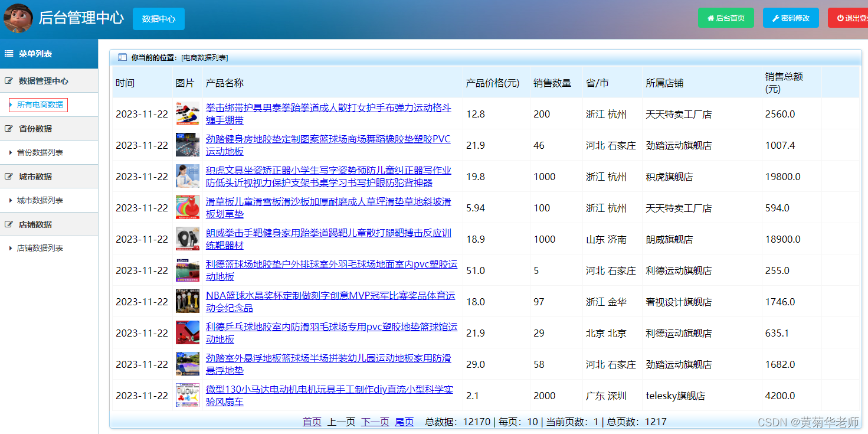868x434 pixels.
Task: Click the edit icon beside 城市数据
Action: [9, 177]
